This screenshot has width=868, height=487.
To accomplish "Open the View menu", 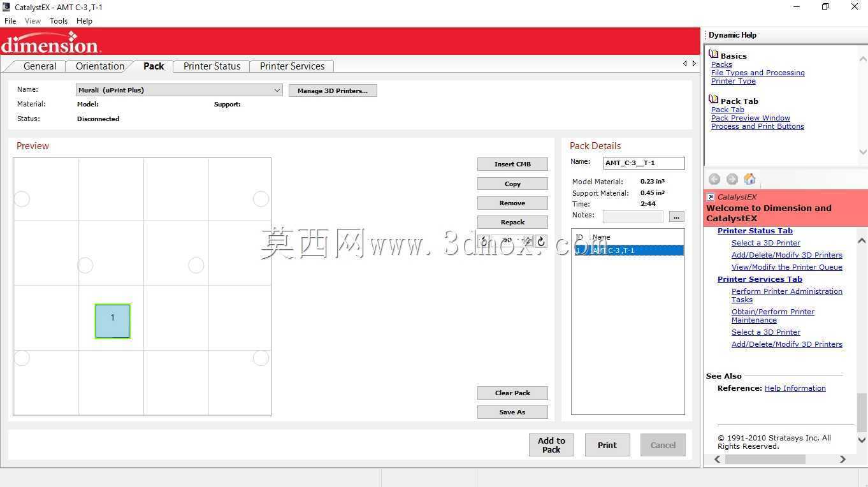I will [x=33, y=21].
